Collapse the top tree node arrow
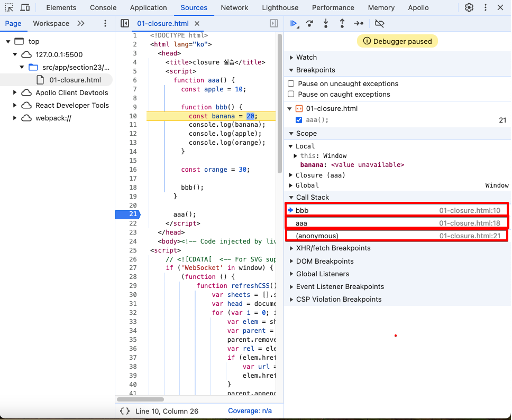The image size is (512, 420). pyautogui.click(x=8, y=41)
